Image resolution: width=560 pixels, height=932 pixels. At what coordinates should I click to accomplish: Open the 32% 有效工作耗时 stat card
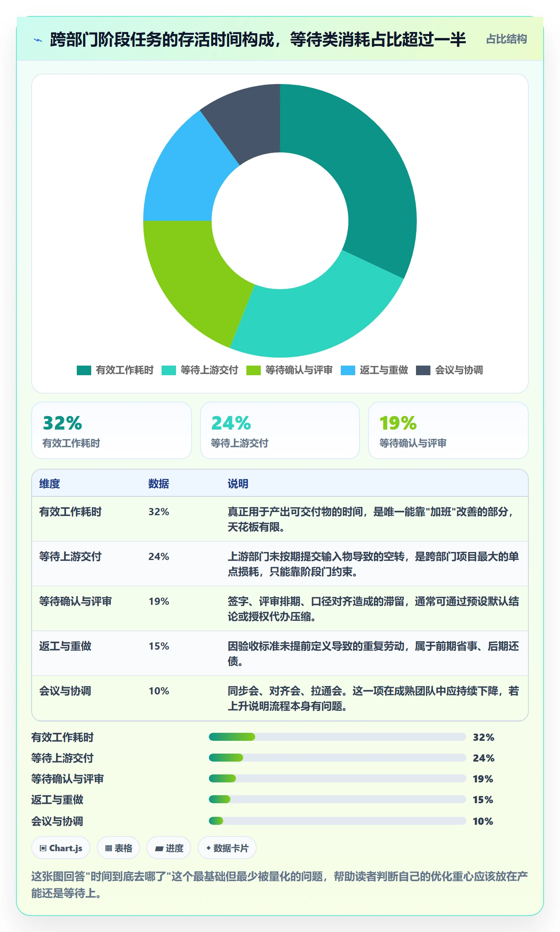tap(112, 430)
